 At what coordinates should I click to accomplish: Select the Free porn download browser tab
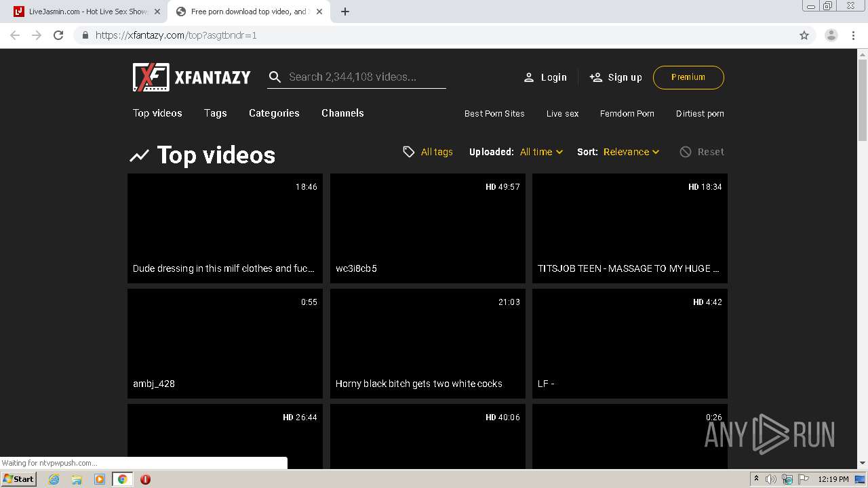[248, 12]
